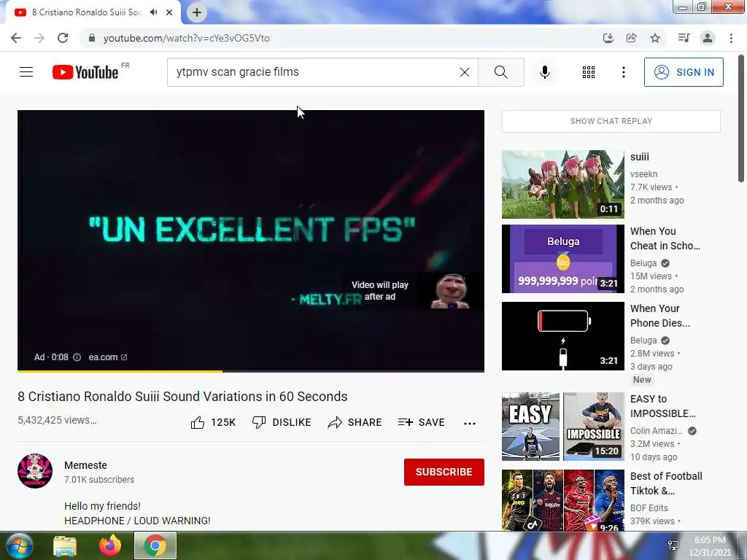SAVE the video to a playlist
Screen dimensions: 747x560
(x=421, y=422)
